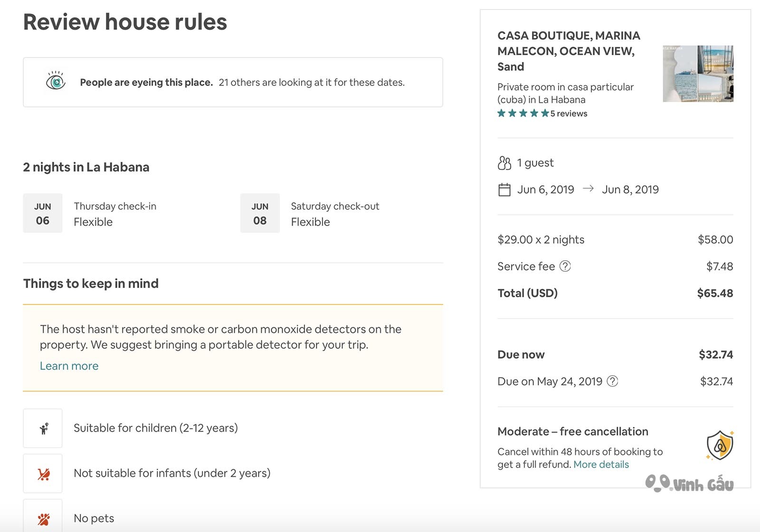Select the JUN 06 check-in date box
Image resolution: width=760 pixels, height=532 pixels.
click(x=43, y=213)
